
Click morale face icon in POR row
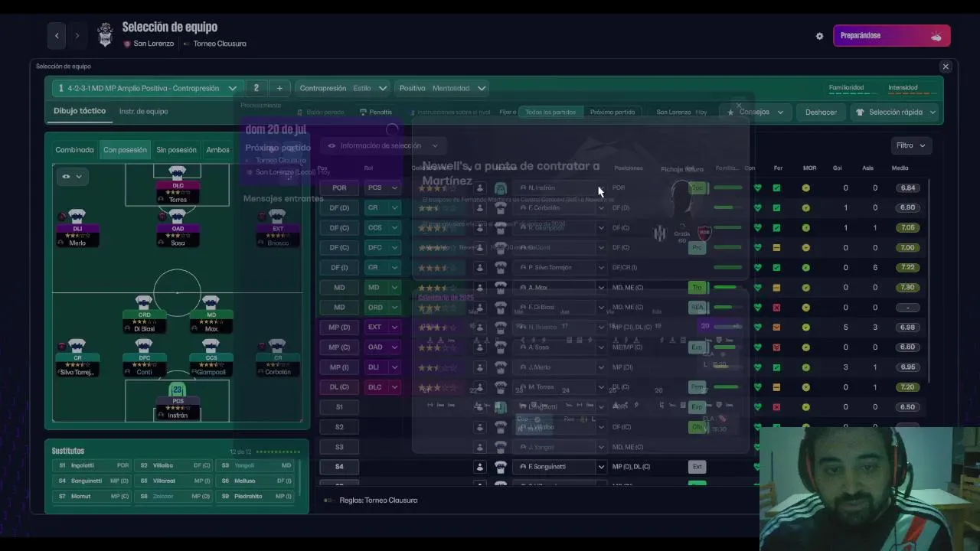[x=806, y=187]
